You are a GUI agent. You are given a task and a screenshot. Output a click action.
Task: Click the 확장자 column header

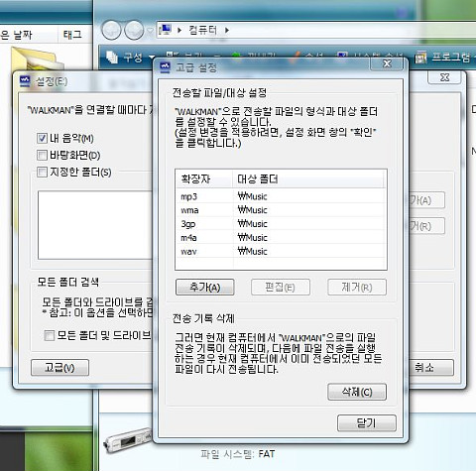204,179
